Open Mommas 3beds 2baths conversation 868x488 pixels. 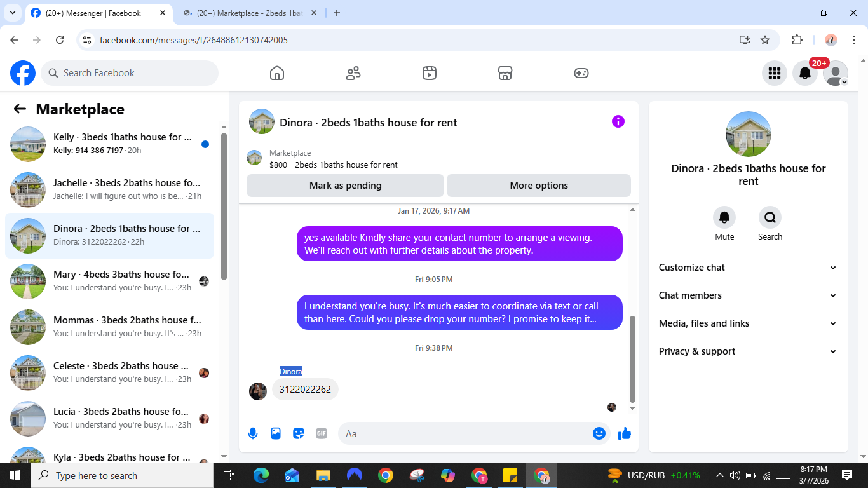109,327
